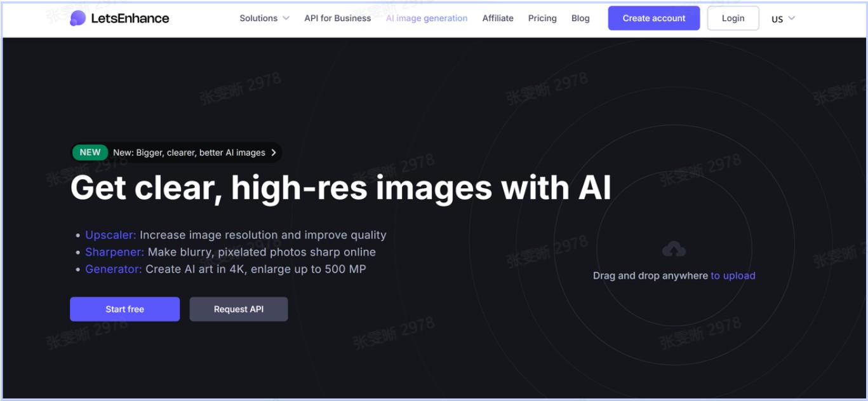This screenshot has height=401, width=868.
Task: Click the cloud upload icon
Action: tap(674, 250)
